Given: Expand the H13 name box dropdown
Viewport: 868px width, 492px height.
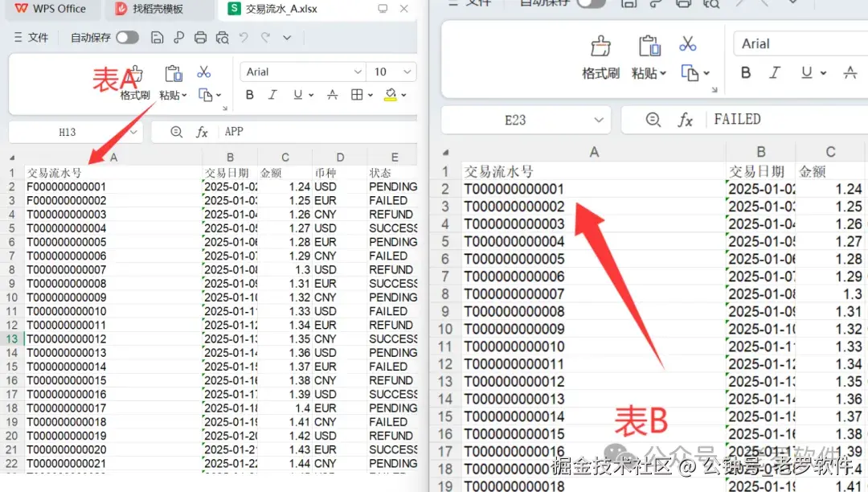Looking at the screenshot, I should tap(133, 132).
